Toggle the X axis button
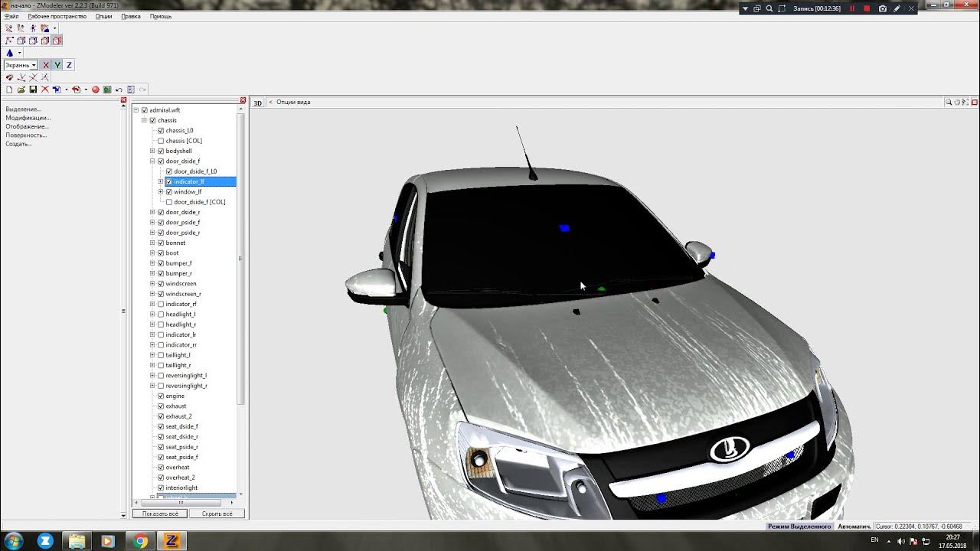 tap(46, 65)
